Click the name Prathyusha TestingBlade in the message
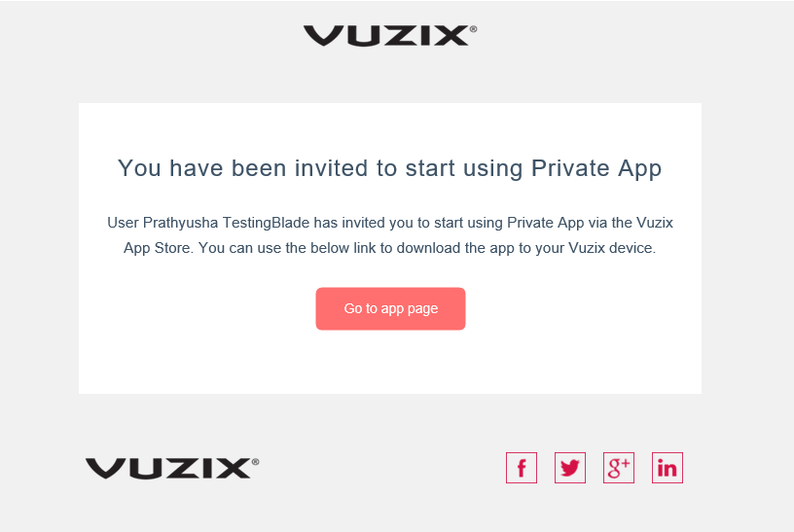The image size is (794, 532). tap(227, 223)
